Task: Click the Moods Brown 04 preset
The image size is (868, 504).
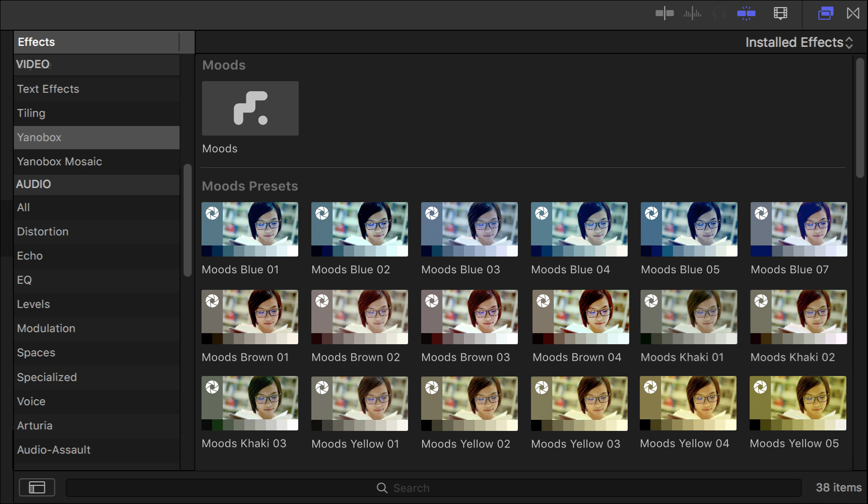Action: pyautogui.click(x=580, y=317)
